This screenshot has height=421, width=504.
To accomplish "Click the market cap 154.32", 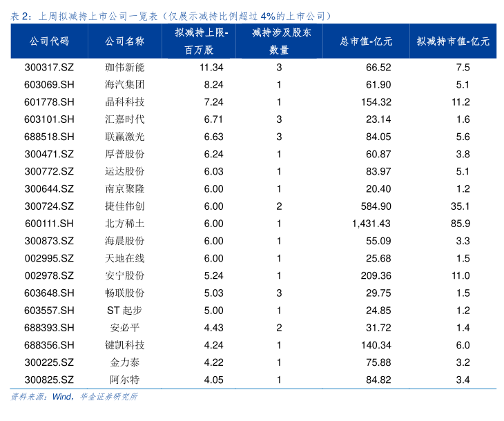I will pos(376,102).
